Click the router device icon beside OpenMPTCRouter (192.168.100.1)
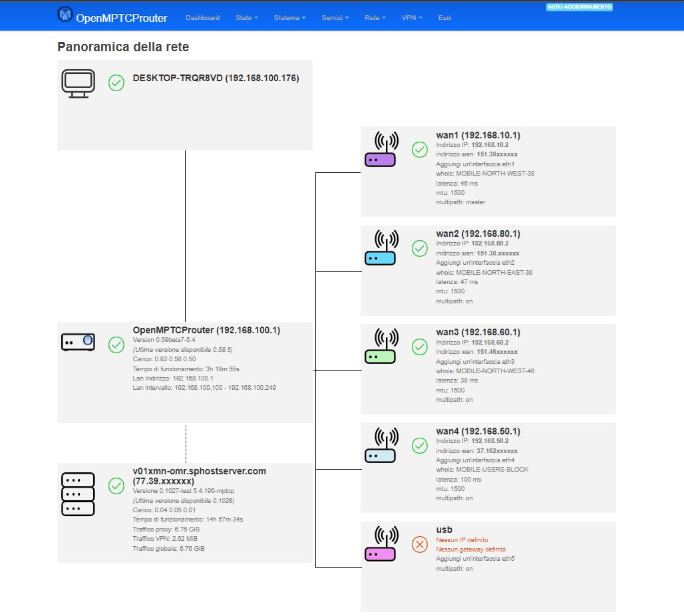This screenshot has width=684, height=616. tap(78, 342)
